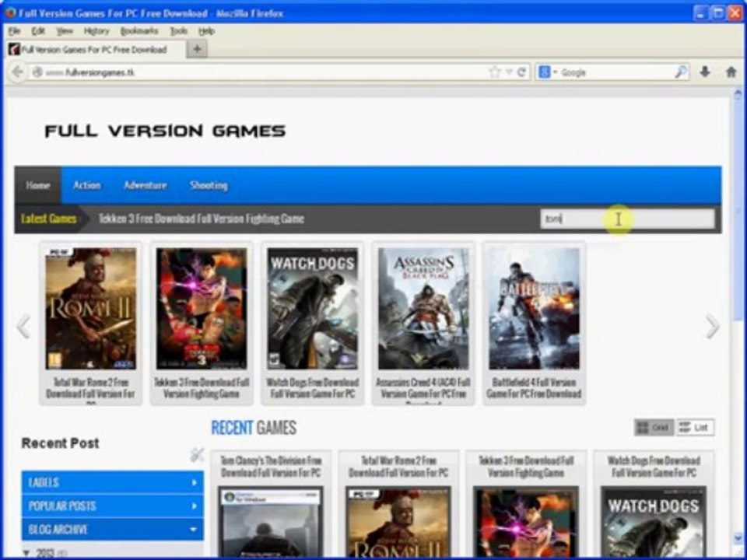This screenshot has width=747, height=560.
Task: Open the Tools menu
Action: 179,31
